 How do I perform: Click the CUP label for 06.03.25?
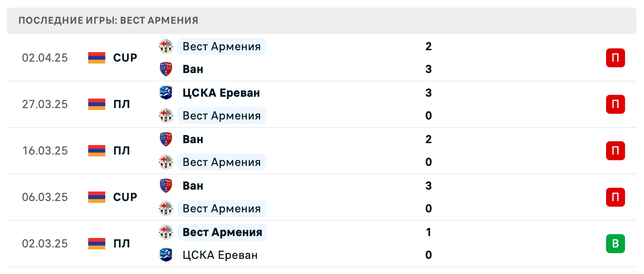click(x=125, y=197)
